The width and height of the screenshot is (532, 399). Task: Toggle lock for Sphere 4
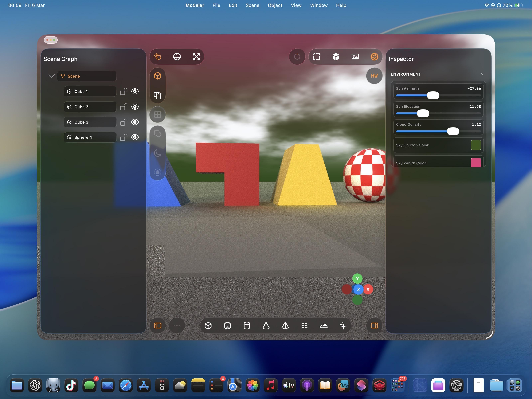pyautogui.click(x=124, y=137)
